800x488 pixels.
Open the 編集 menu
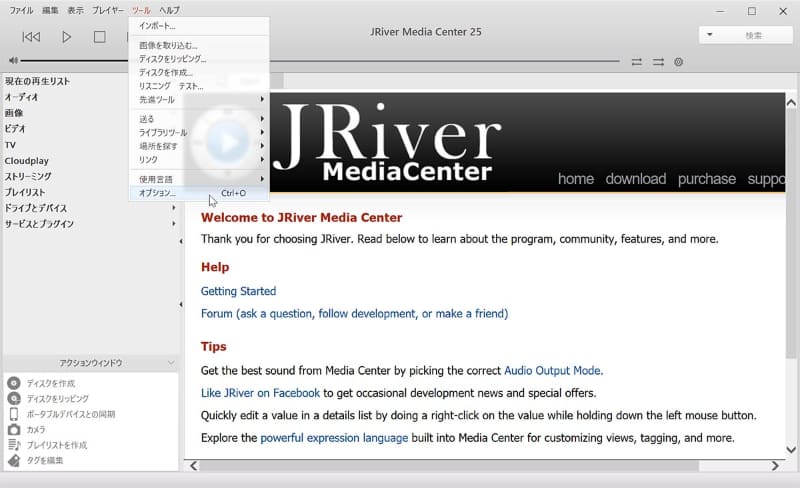50,10
